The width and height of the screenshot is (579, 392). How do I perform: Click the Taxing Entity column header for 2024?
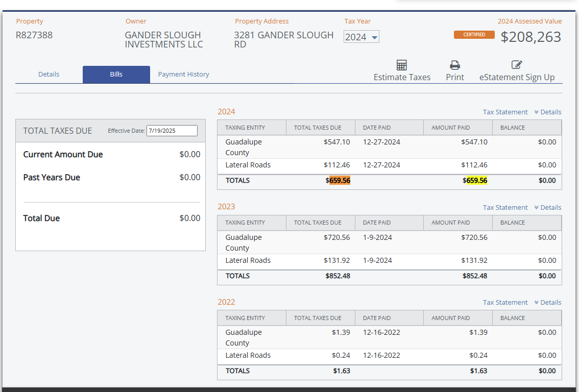click(x=245, y=128)
